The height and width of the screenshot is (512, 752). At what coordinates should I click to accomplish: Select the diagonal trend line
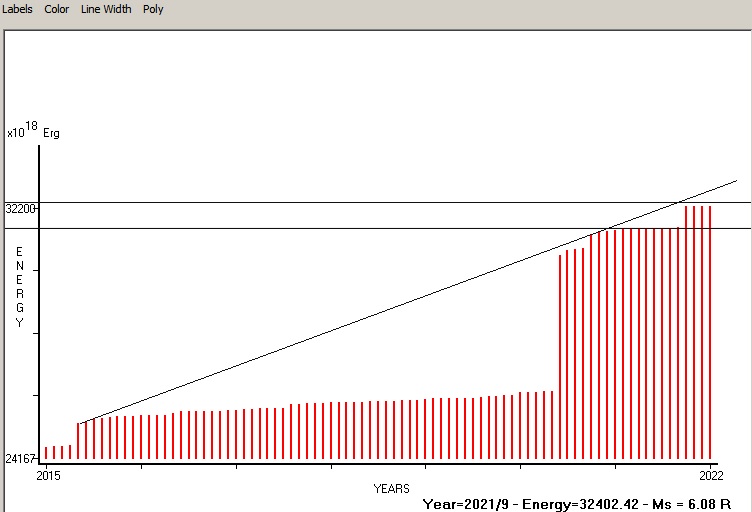pos(400,305)
